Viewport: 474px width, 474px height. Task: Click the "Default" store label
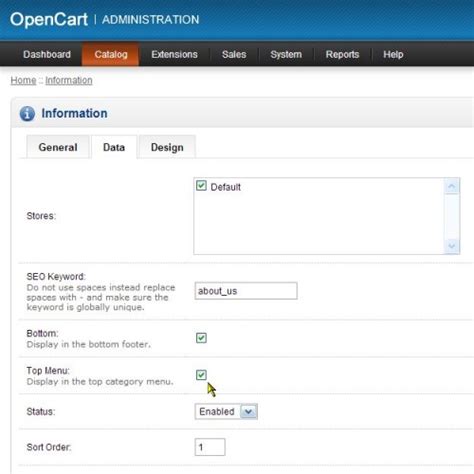[225, 187]
